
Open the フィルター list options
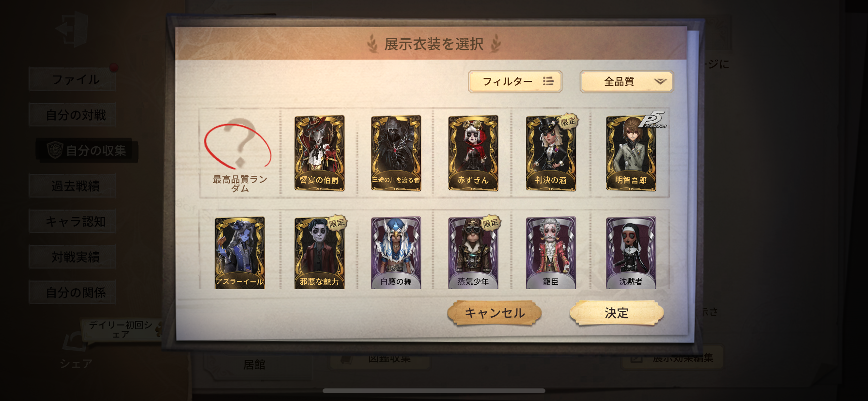click(x=515, y=81)
